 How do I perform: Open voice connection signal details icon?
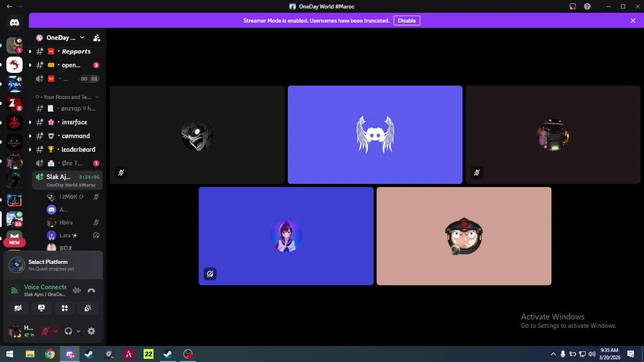14,290
